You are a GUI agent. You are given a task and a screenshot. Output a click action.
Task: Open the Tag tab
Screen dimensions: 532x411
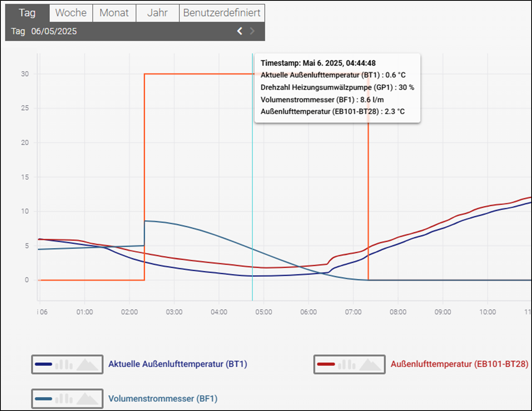[27, 13]
